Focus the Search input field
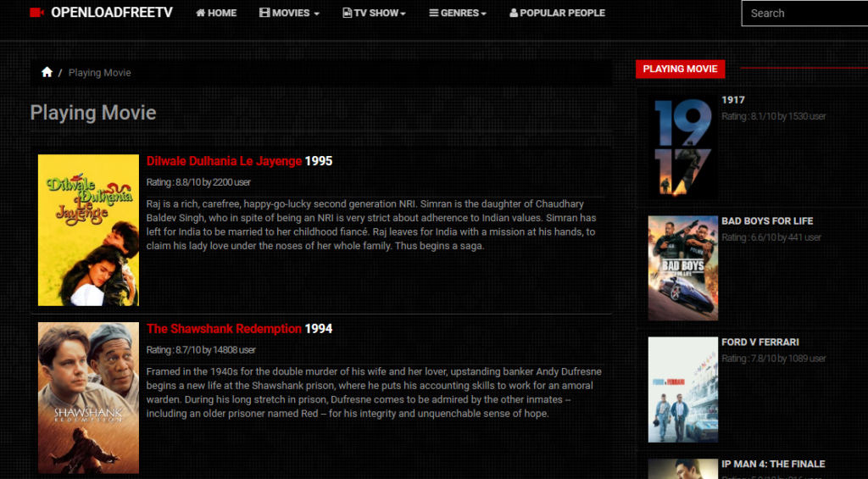Image resolution: width=868 pixels, height=479 pixels. (805, 14)
